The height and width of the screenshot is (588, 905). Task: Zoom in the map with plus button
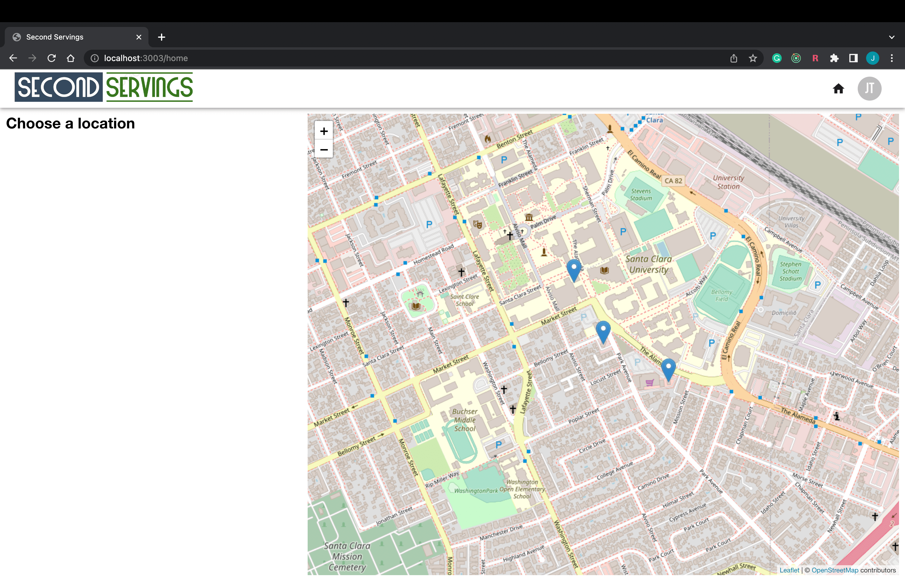324,131
